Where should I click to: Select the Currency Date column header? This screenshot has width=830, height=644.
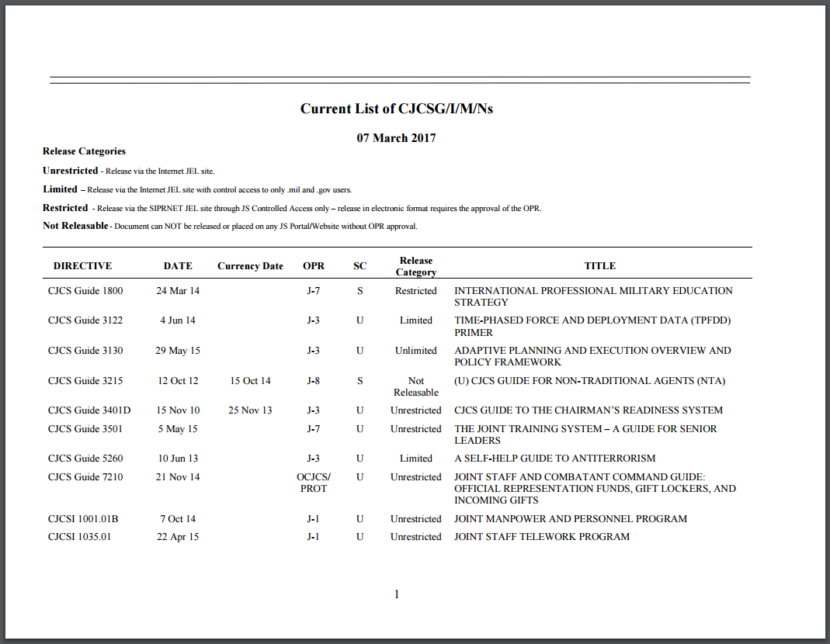click(x=250, y=265)
